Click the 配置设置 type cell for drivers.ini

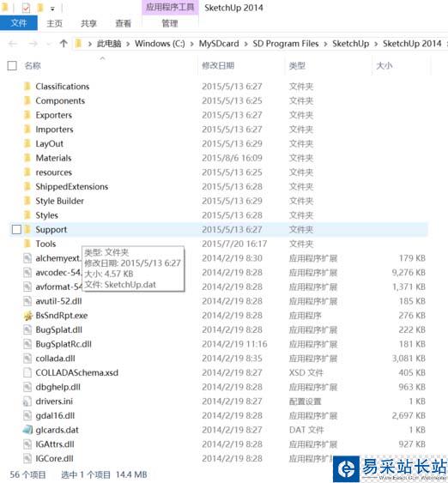pyautogui.click(x=305, y=401)
